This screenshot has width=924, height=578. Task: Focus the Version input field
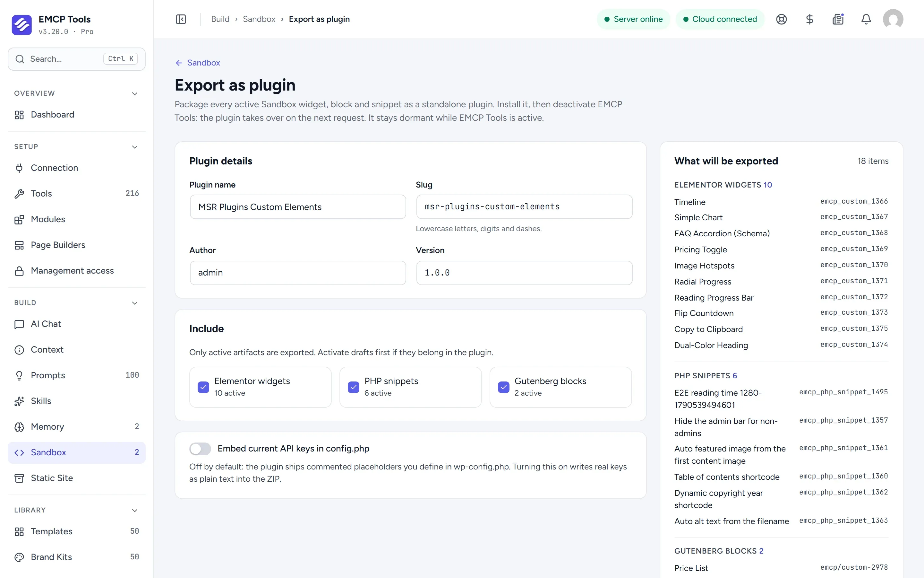pos(524,273)
